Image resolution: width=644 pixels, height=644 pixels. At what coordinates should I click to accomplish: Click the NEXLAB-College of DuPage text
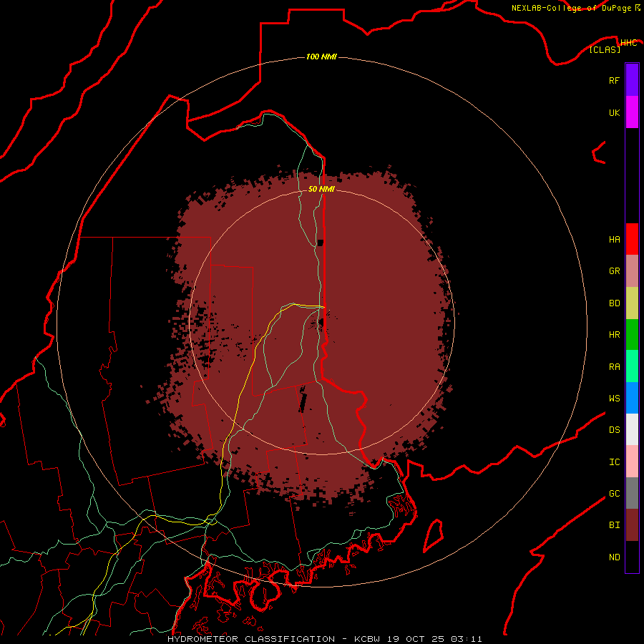pos(571,8)
